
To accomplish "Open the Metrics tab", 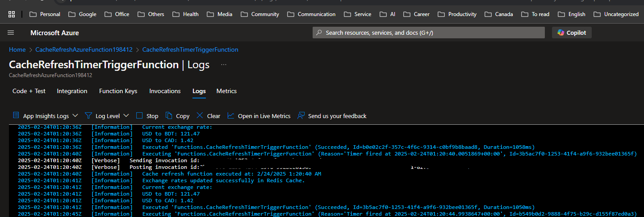I will click(226, 91).
